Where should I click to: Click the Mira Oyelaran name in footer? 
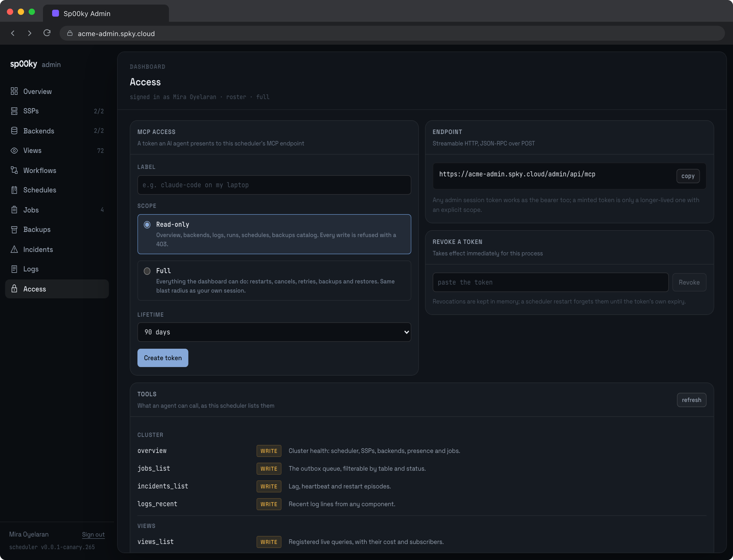click(29, 534)
